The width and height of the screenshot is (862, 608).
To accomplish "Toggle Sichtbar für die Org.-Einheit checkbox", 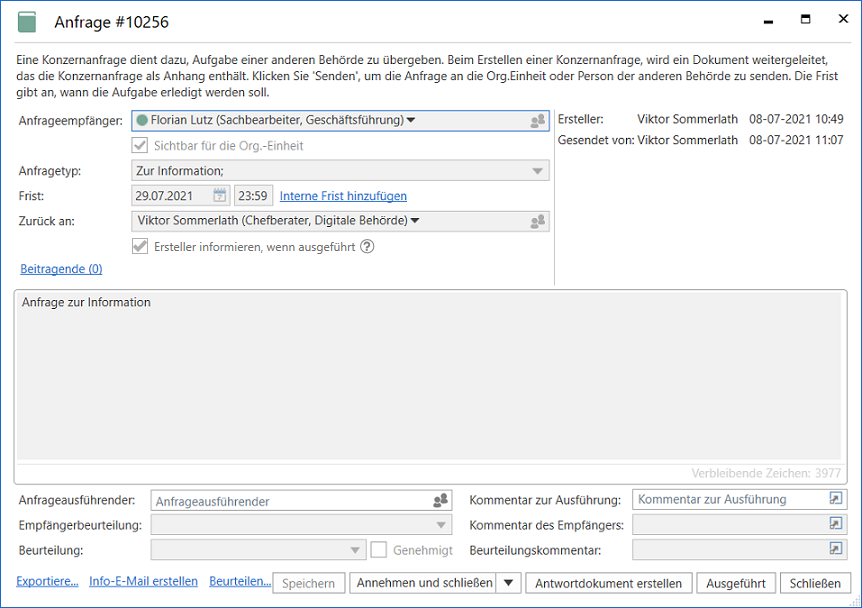I will 141,146.
